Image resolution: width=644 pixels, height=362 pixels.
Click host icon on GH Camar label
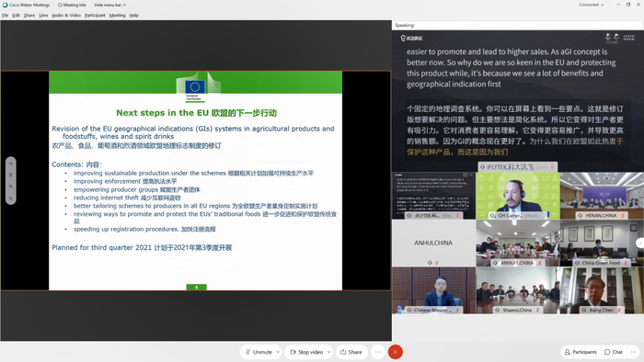tap(493, 215)
